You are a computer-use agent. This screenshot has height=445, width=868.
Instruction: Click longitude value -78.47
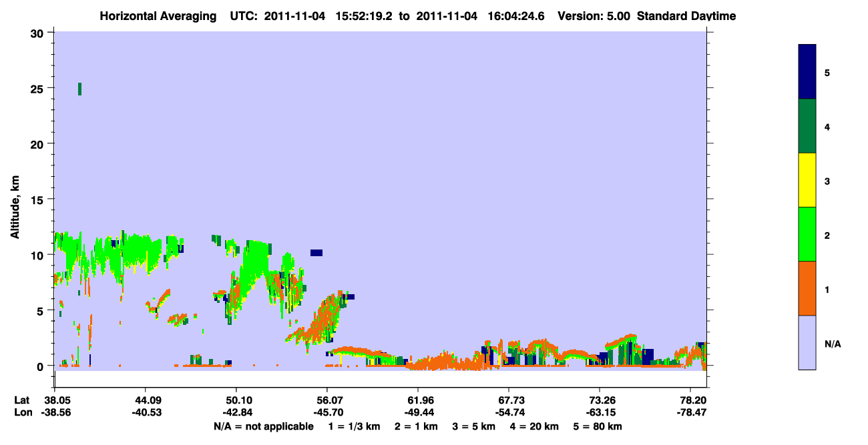point(692,412)
